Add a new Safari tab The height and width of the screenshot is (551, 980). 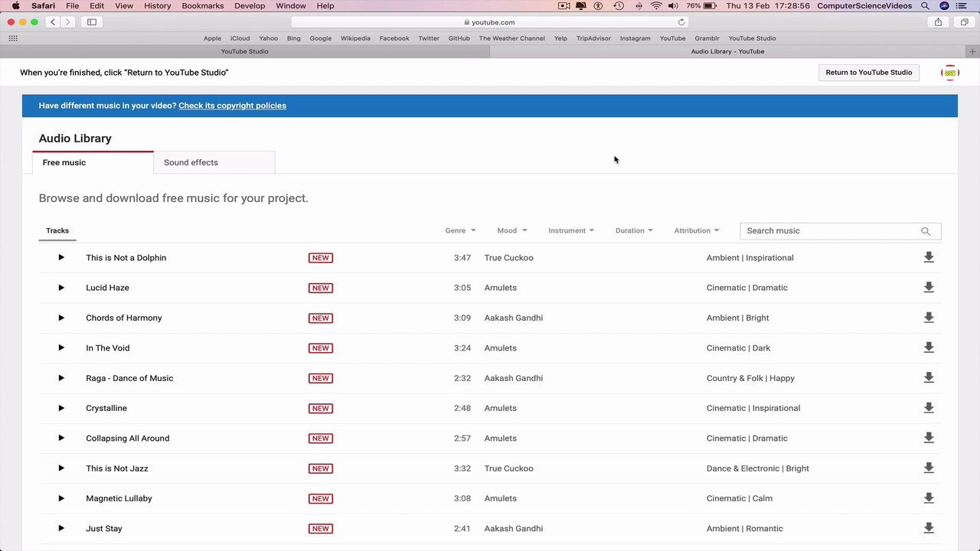(973, 51)
